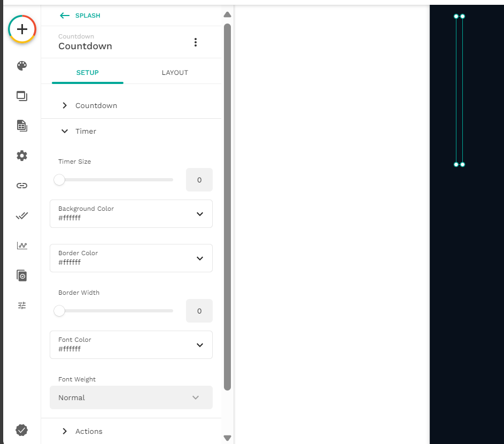Open the link chain icon in sidebar
Screen dimensions: 504x444
pos(22,186)
